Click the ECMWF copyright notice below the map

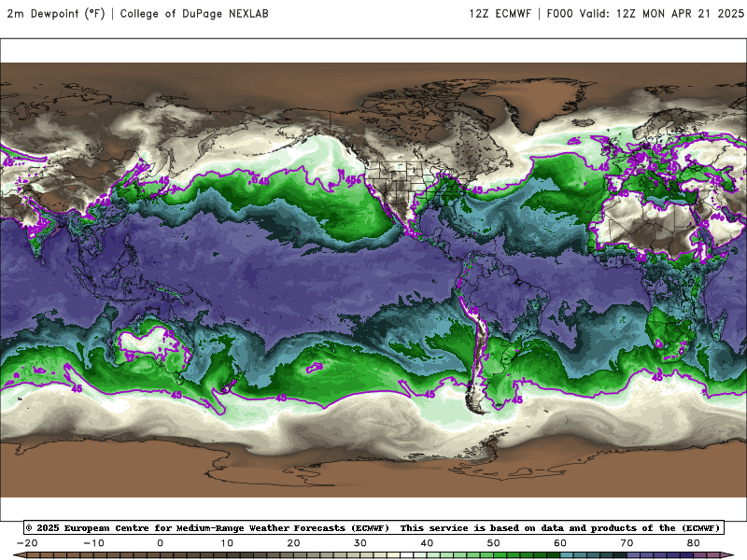373,527
